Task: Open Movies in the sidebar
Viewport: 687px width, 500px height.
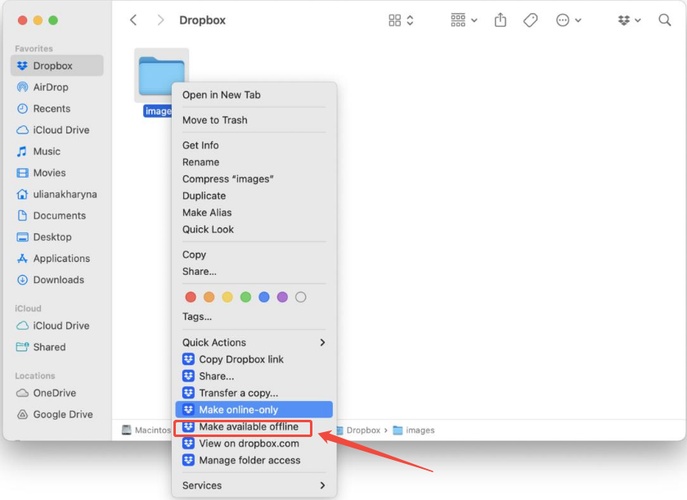Action: pyautogui.click(x=57, y=173)
